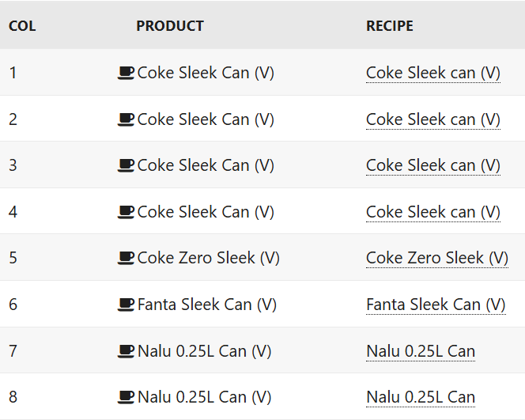Open Nalu 0.25L Can recipe in row 8
525x420 pixels.
tap(421, 397)
